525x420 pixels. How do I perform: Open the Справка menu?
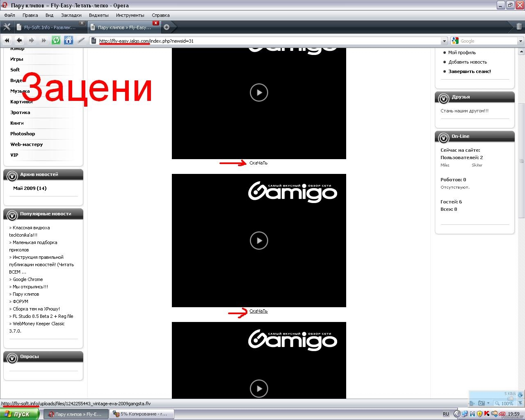coord(161,15)
